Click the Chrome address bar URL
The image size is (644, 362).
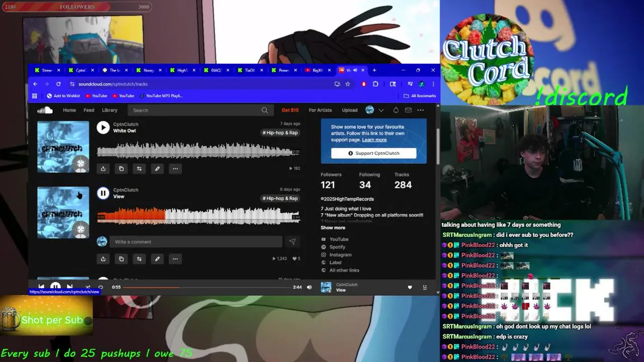tap(113, 84)
